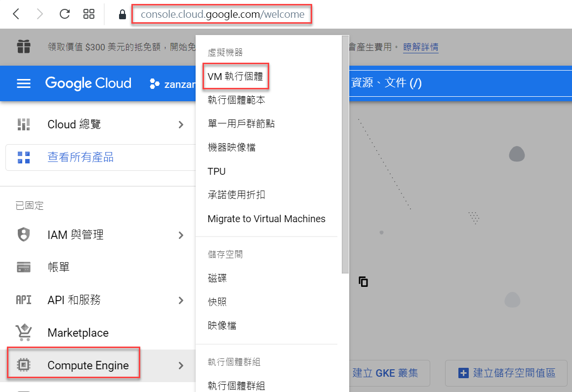
Task: Click the Google Cloud logo
Action: 88,83
